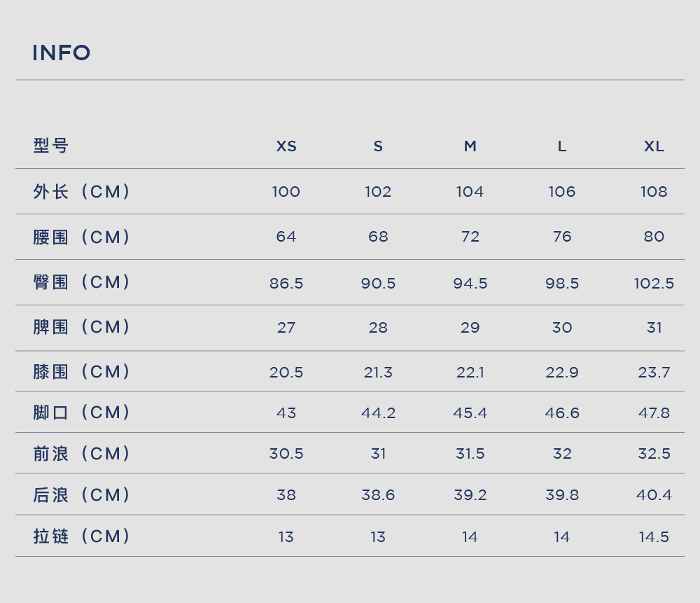Screen dimensions: 700x603
Task: Select the 腰围 (CM) row label
Action: coord(82,237)
